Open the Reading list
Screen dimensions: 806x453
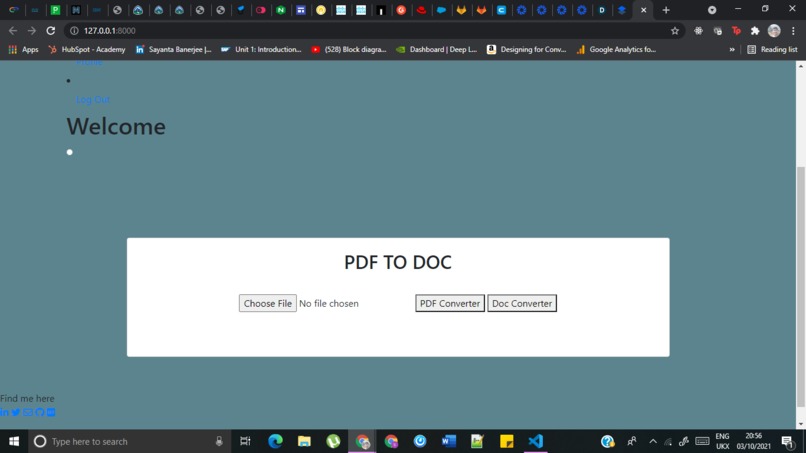coord(773,49)
